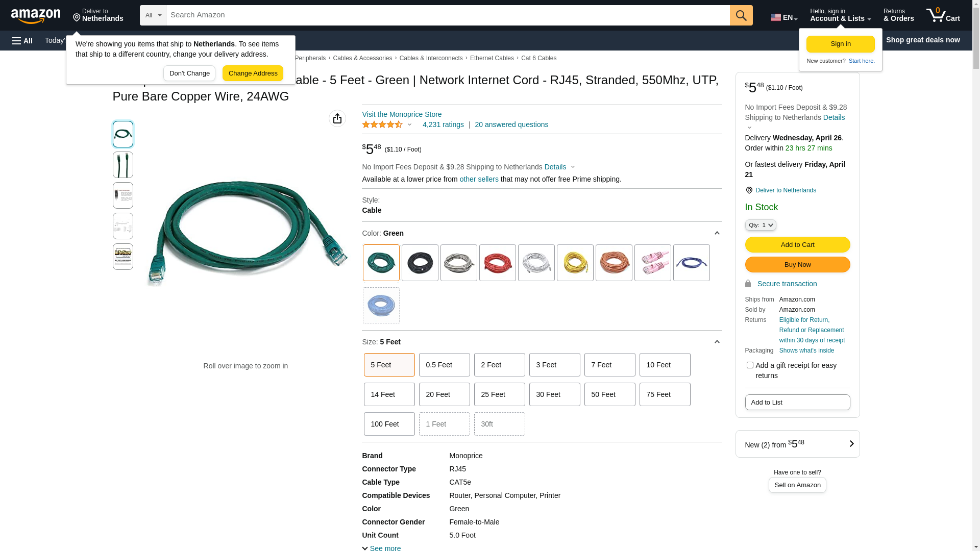Open the All hamburger menu
Viewport: 980px width, 551px height.
click(22, 40)
